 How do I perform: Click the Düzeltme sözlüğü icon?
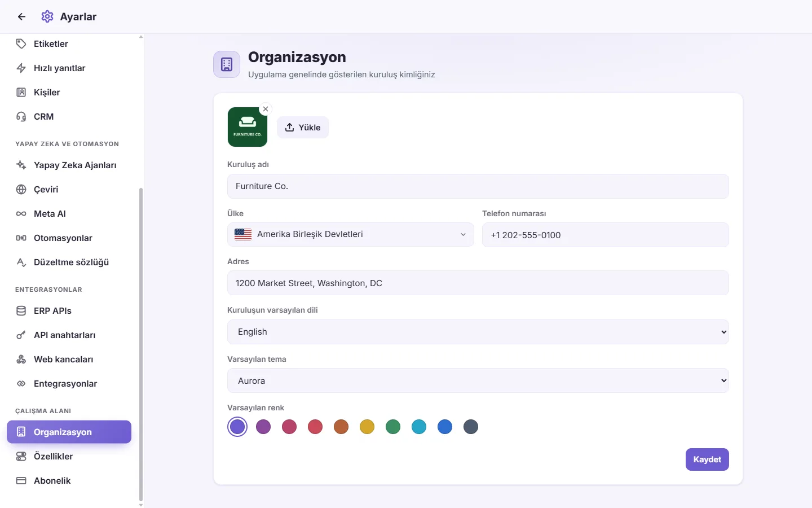pos(21,262)
